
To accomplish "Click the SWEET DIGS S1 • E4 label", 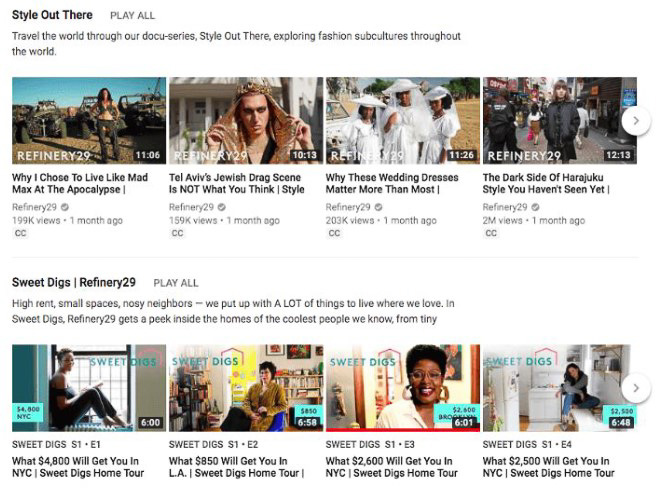I will [527, 444].
